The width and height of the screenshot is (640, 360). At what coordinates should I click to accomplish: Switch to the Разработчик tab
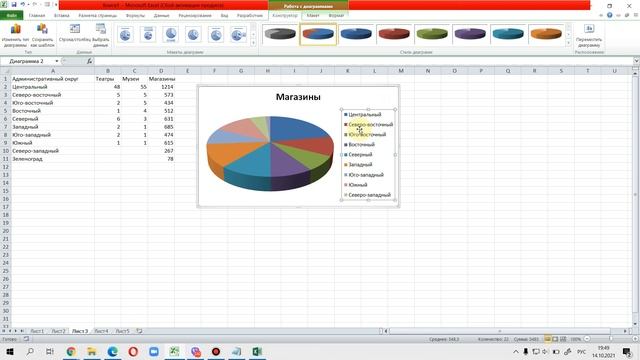250,16
